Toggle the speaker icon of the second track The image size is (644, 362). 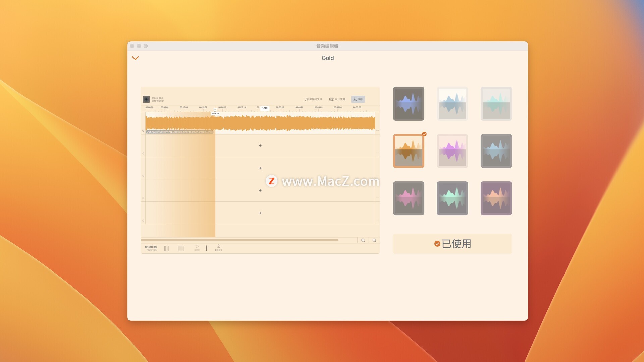(x=143, y=154)
